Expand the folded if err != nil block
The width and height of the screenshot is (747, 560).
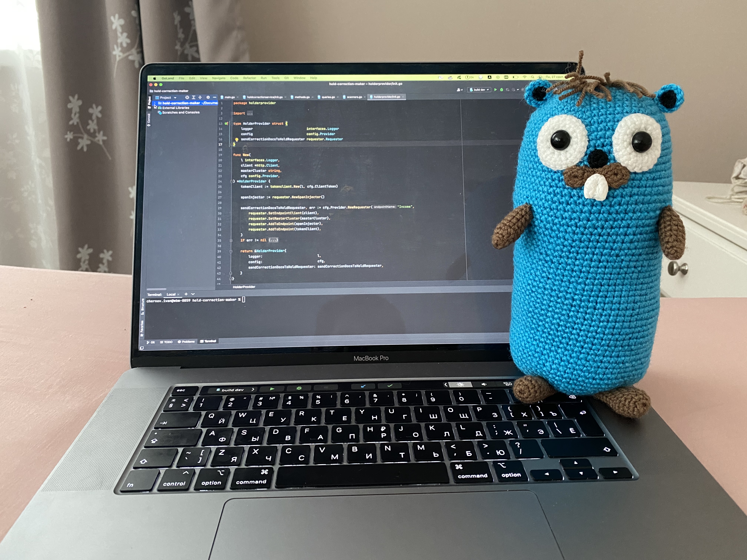273,240
